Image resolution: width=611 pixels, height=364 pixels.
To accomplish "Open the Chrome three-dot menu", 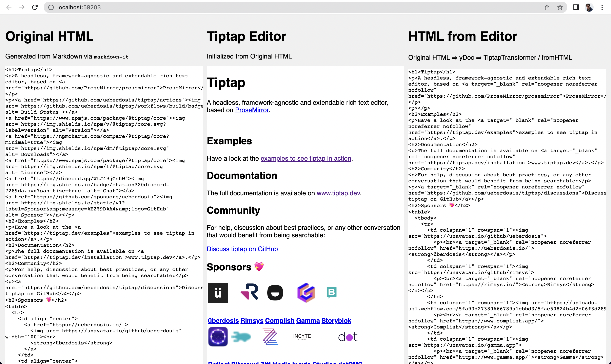I will click(x=602, y=7).
